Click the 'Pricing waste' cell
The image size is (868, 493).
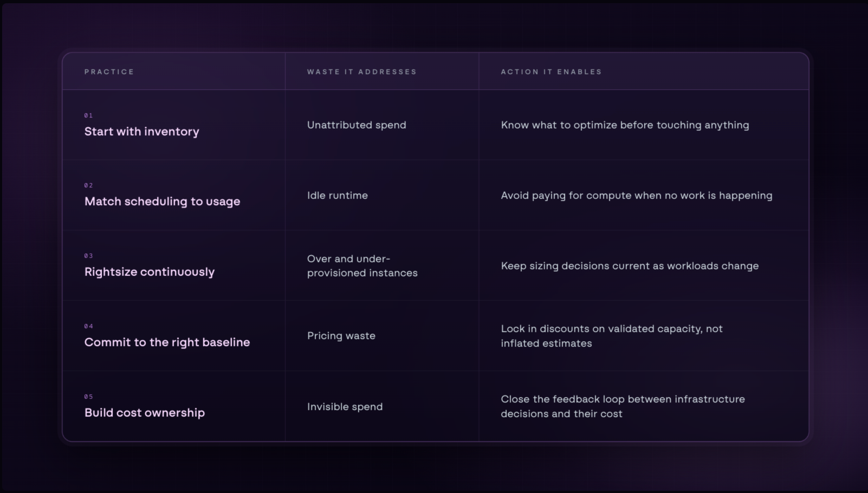341,336
